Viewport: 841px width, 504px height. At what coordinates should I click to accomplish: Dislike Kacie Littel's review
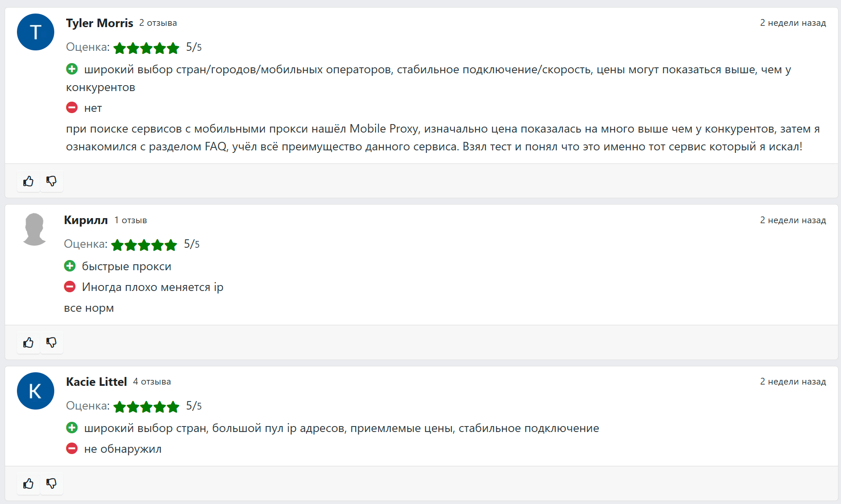click(x=51, y=484)
